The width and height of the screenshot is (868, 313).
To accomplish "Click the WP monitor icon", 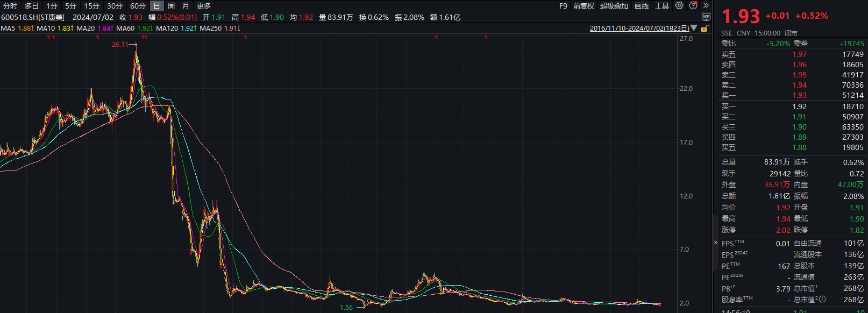I will click(706, 17).
